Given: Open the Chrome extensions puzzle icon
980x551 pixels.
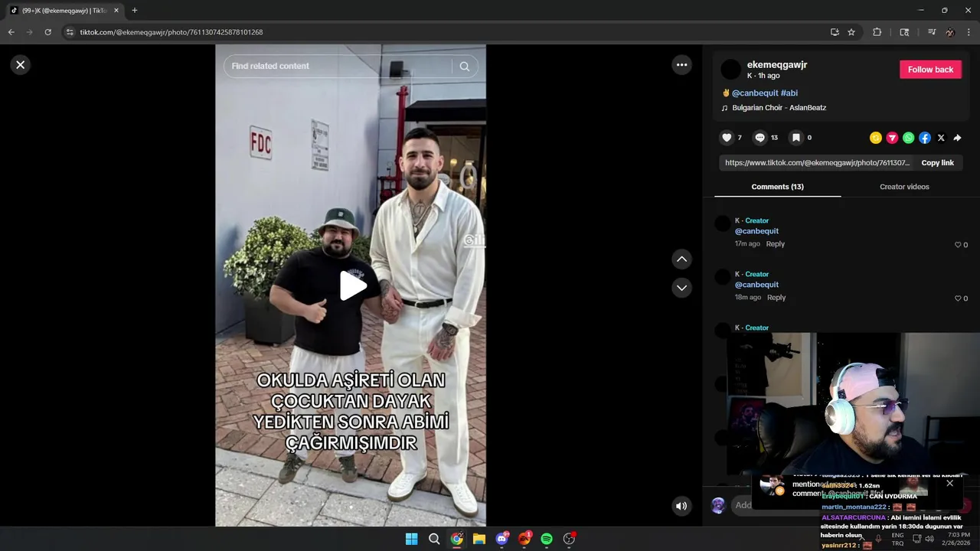Looking at the screenshot, I should click(x=877, y=32).
